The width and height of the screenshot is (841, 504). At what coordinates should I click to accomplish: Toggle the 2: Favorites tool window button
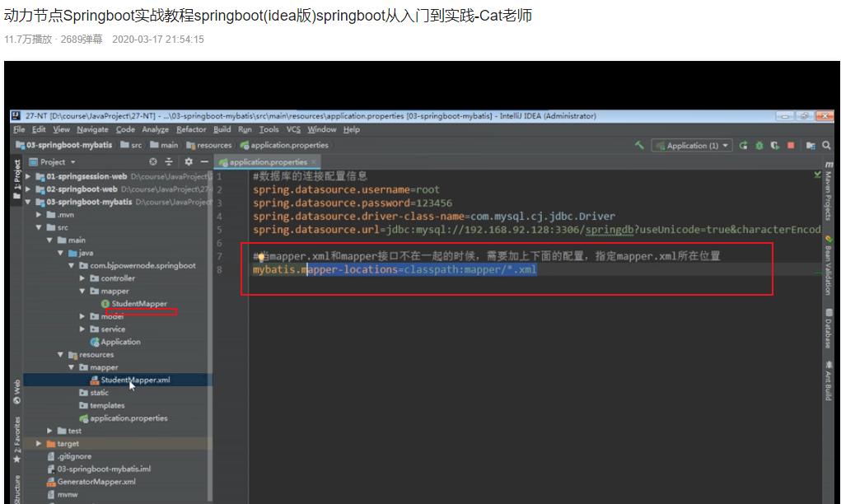click(x=16, y=440)
